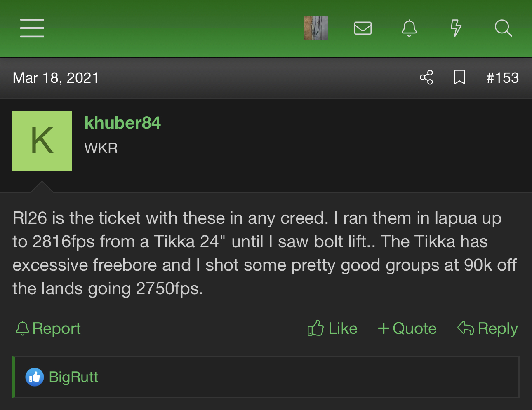Open your account avatar menu in header
The height and width of the screenshot is (410, 532).
pyautogui.click(x=316, y=28)
